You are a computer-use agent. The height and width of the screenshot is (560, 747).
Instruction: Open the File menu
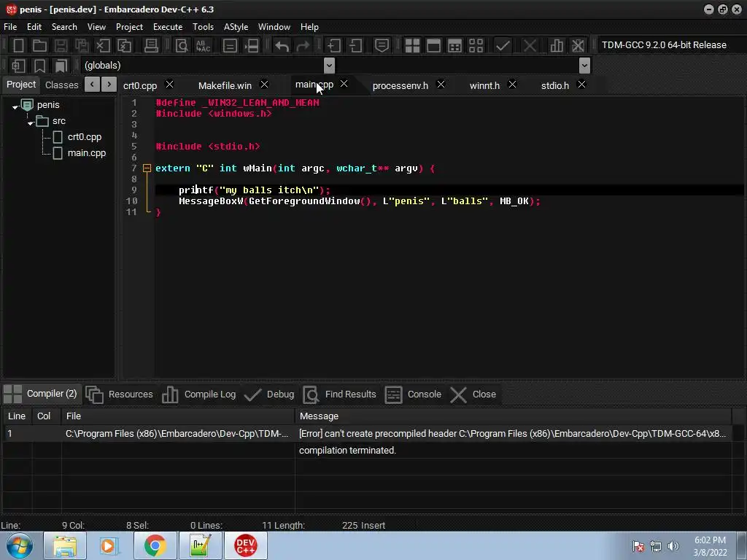[x=10, y=27]
